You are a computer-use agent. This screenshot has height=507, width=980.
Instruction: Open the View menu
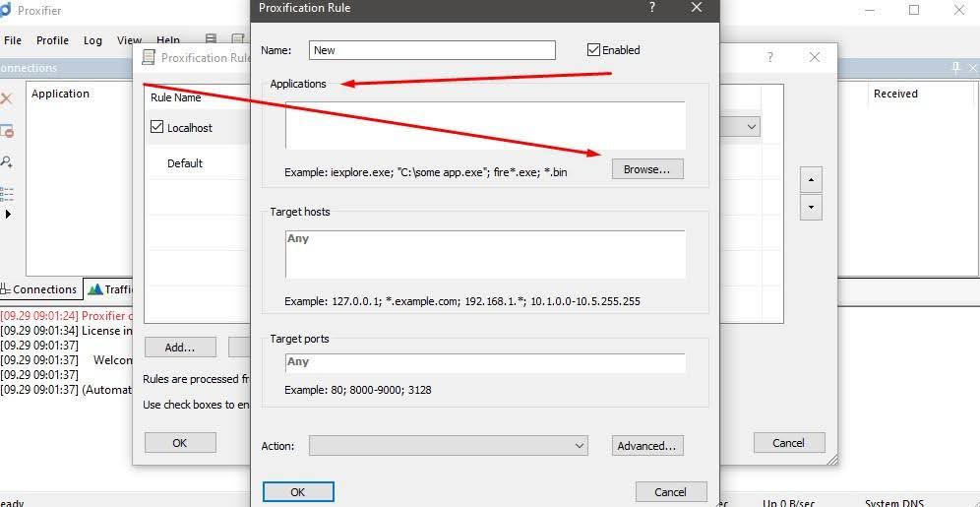click(x=129, y=40)
